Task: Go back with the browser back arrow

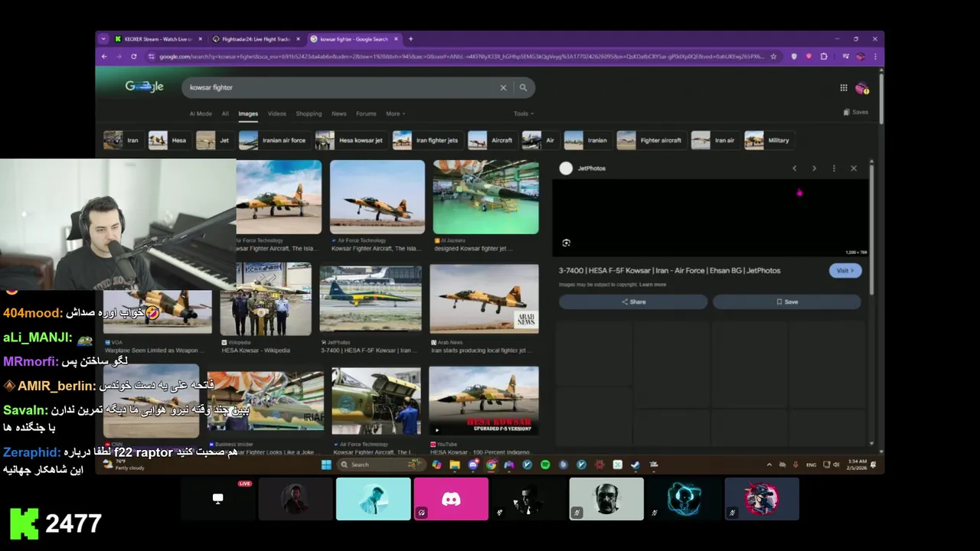Action: pos(104,57)
